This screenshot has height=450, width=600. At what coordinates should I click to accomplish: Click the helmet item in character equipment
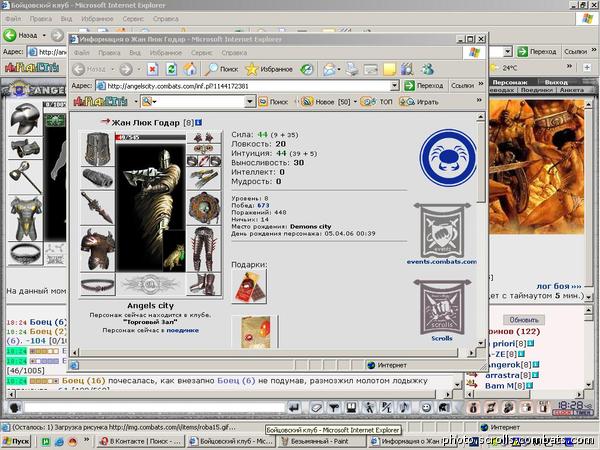pos(98,148)
